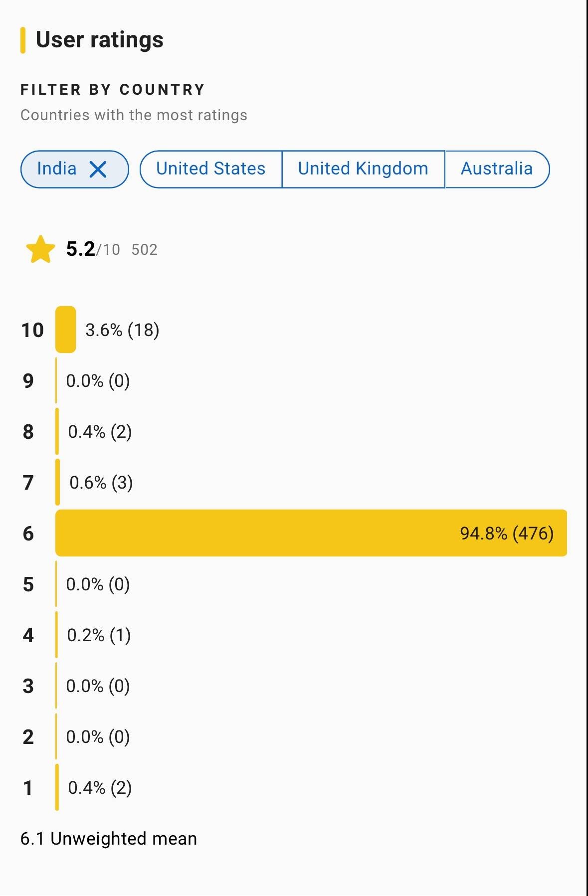Select the 9-star 0.0% (0) row
The image size is (588, 896).
[x=98, y=381]
